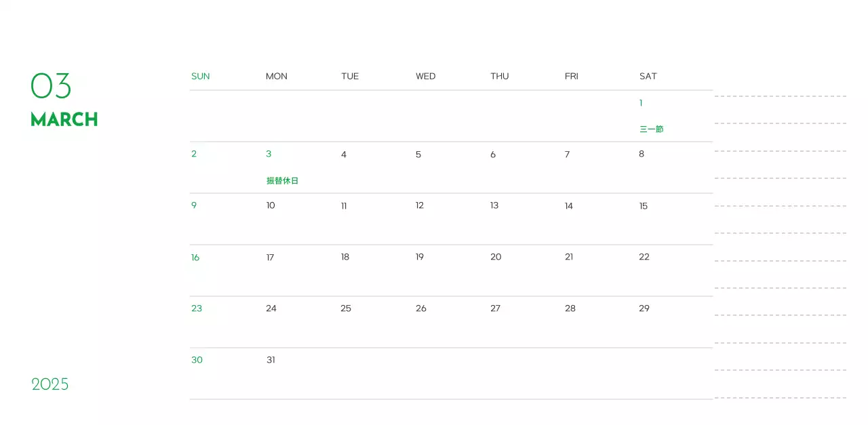868x425 pixels.
Task: Click the green MARCH month title
Action: 64,119
